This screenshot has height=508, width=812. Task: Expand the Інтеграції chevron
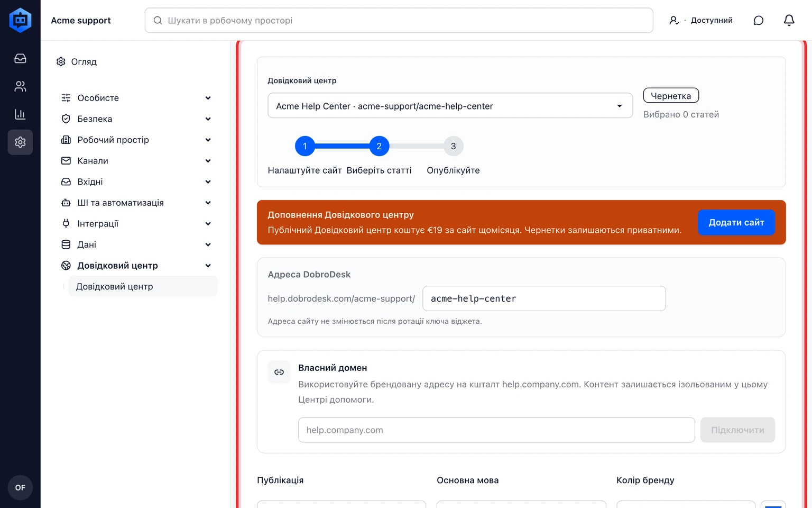point(208,224)
